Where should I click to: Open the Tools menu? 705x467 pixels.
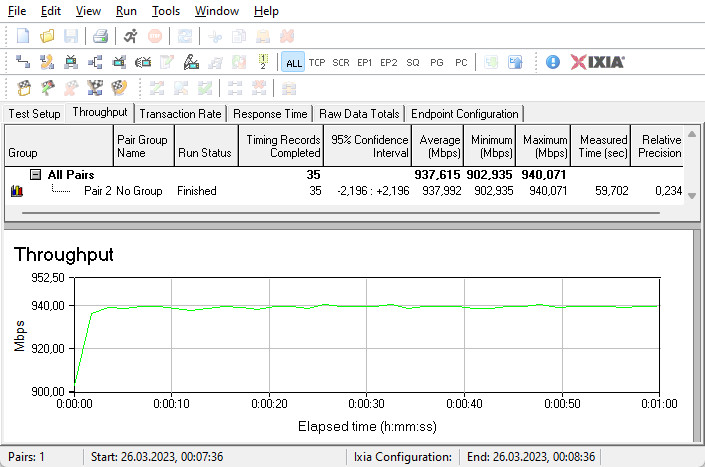[166, 11]
